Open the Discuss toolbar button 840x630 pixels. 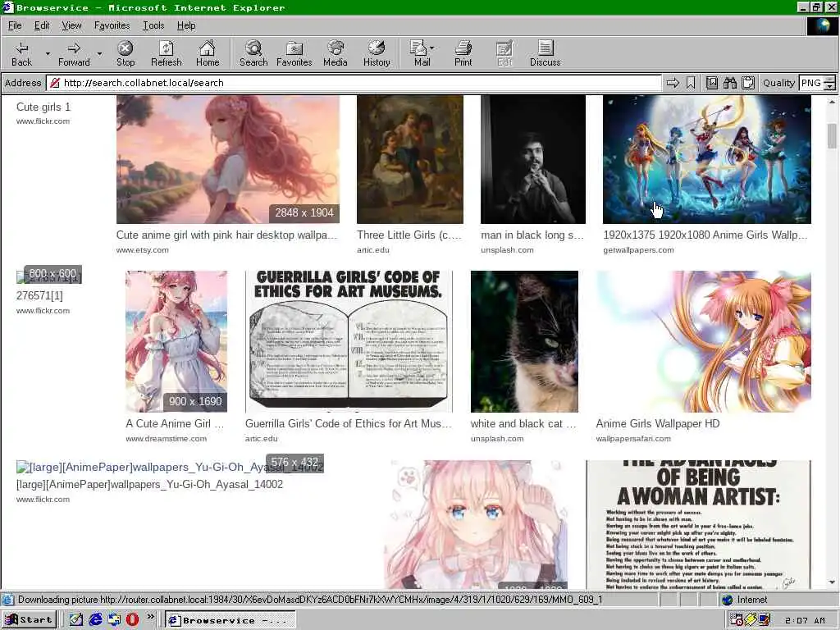coord(545,53)
